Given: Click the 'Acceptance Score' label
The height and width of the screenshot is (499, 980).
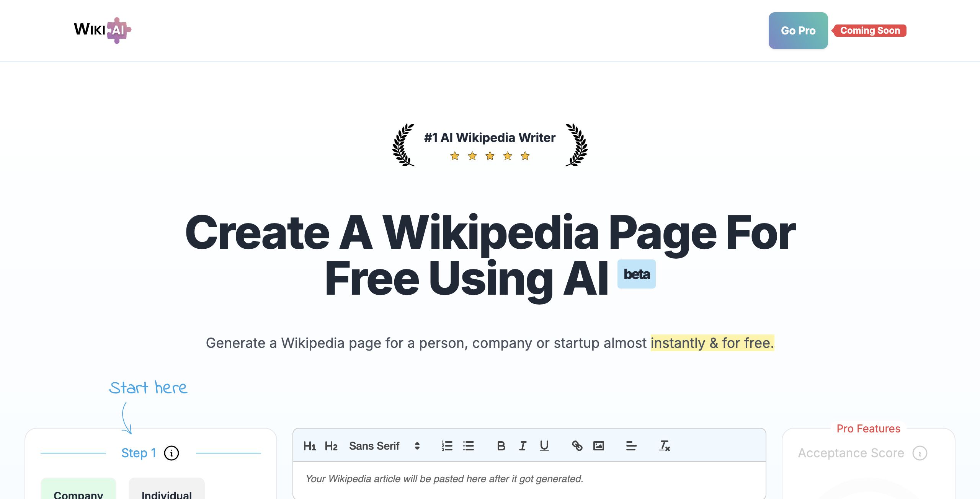Looking at the screenshot, I should (851, 453).
